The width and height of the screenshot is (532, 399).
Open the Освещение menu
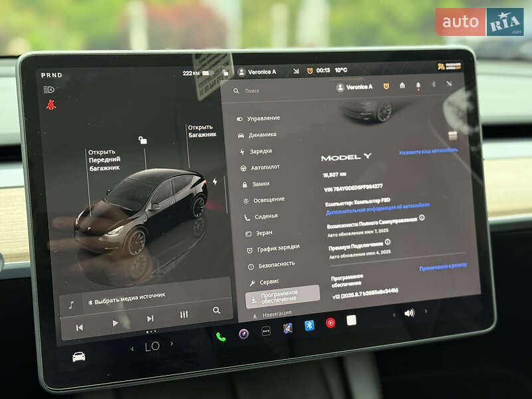click(264, 200)
